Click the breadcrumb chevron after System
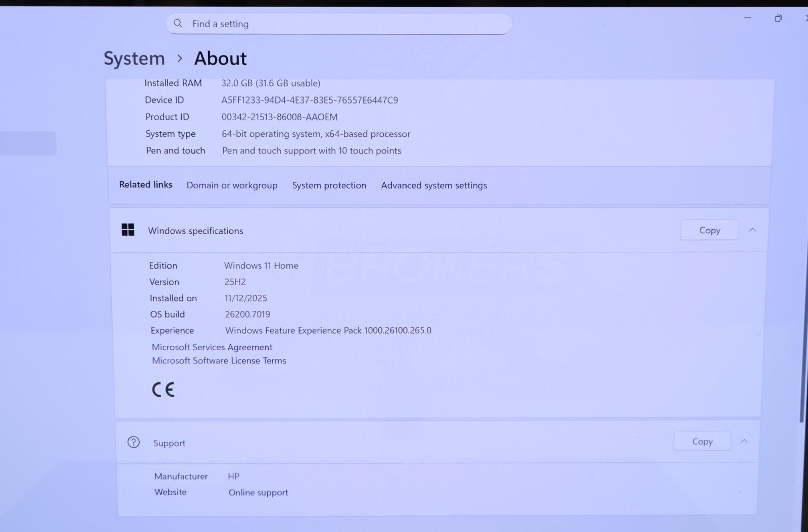This screenshot has height=532, width=808. point(180,59)
